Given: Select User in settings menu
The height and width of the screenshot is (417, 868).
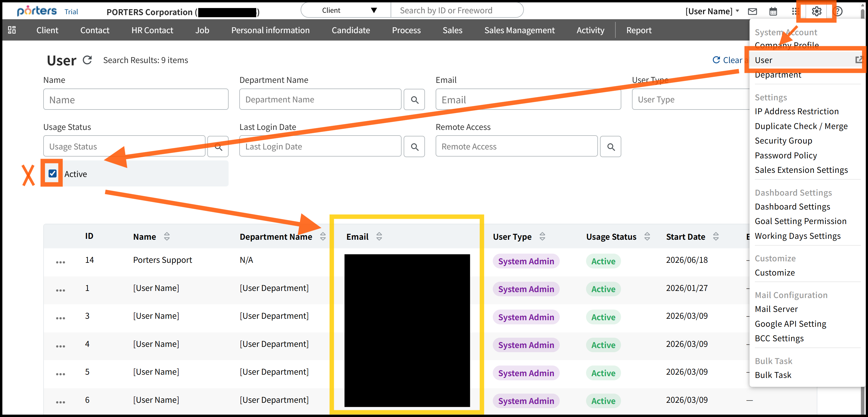Looking at the screenshot, I should [805, 60].
